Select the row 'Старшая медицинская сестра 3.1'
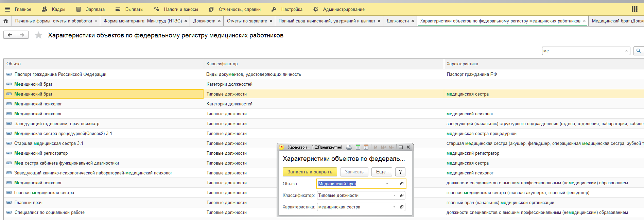The width and height of the screenshot is (644, 220). 324,143
